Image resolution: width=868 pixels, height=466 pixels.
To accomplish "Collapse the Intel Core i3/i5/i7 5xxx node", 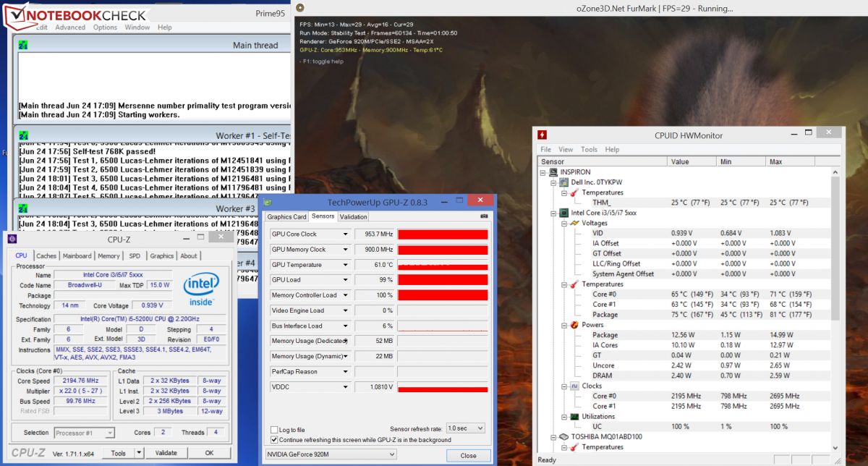I will 554,213.
